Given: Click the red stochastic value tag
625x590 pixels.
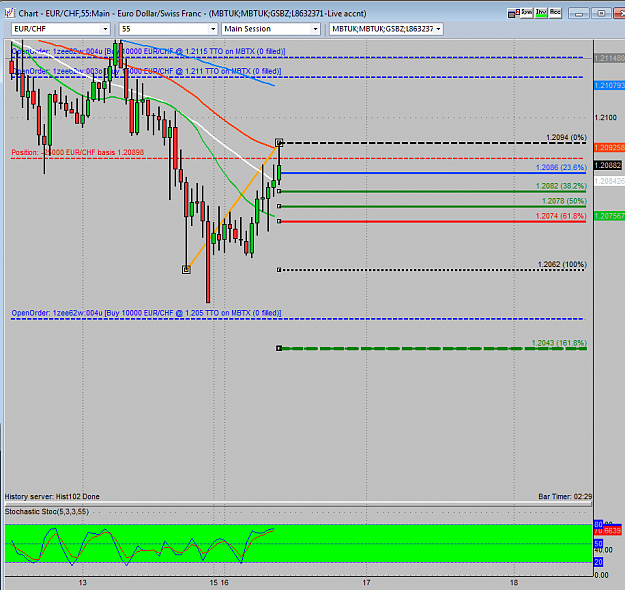Looking at the screenshot, I should [608, 531].
